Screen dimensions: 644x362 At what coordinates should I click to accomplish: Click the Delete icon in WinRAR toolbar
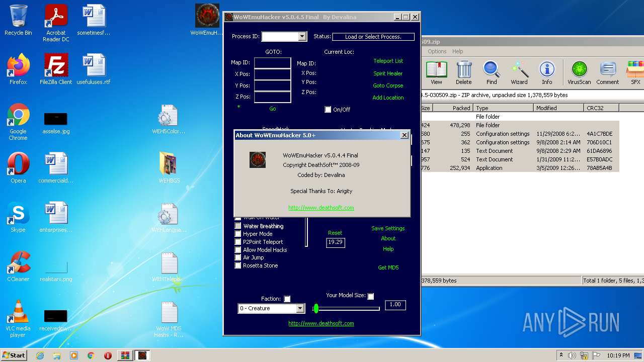464,72
